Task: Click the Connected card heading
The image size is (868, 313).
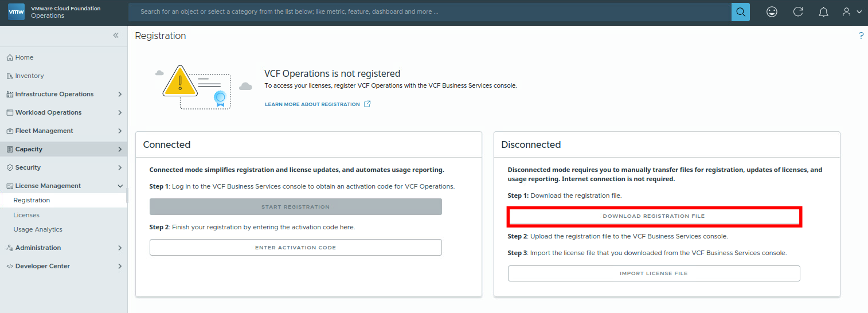Action: (167, 144)
